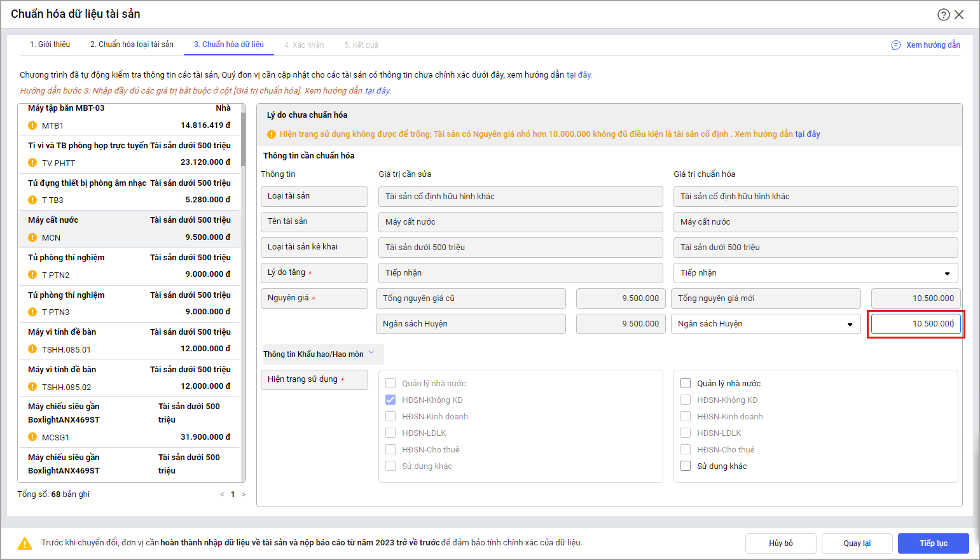Screen dimensions: 980x560
Task: Collapse Thông tin Khấu hao/Hao mòn section
Action: 372,353
